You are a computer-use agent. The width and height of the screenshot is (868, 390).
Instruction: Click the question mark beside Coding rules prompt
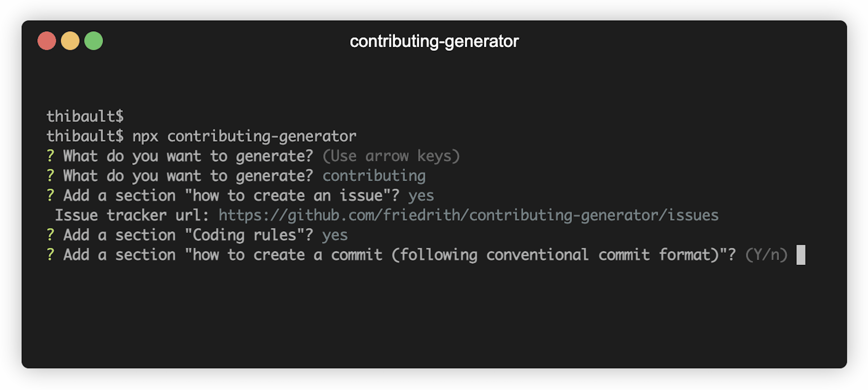(x=50, y=235)
